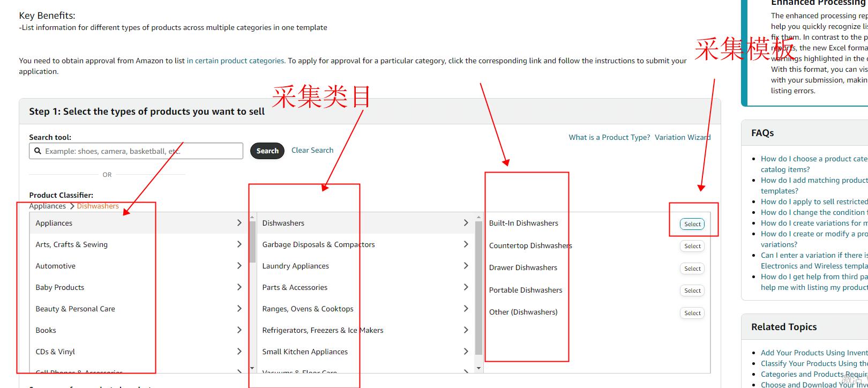
Task: Choose the Laundry Appliances subcategory
Action: tap(365, 266)
